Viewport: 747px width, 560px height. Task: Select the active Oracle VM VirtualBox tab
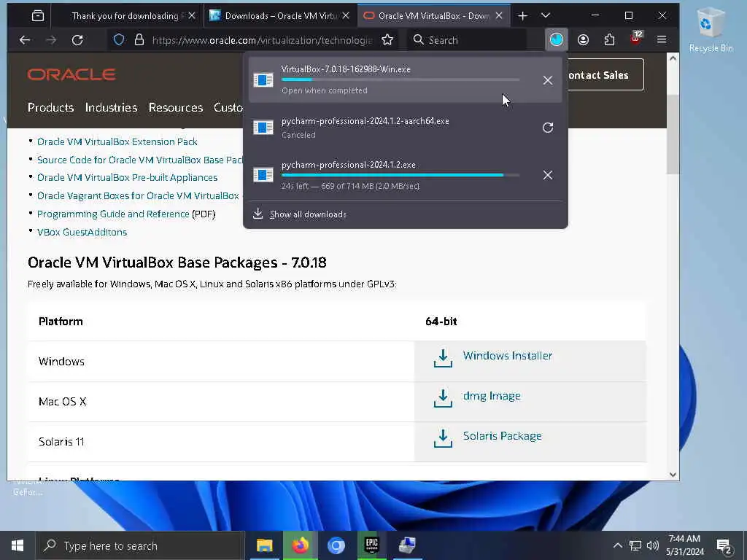tap(433, 16)
